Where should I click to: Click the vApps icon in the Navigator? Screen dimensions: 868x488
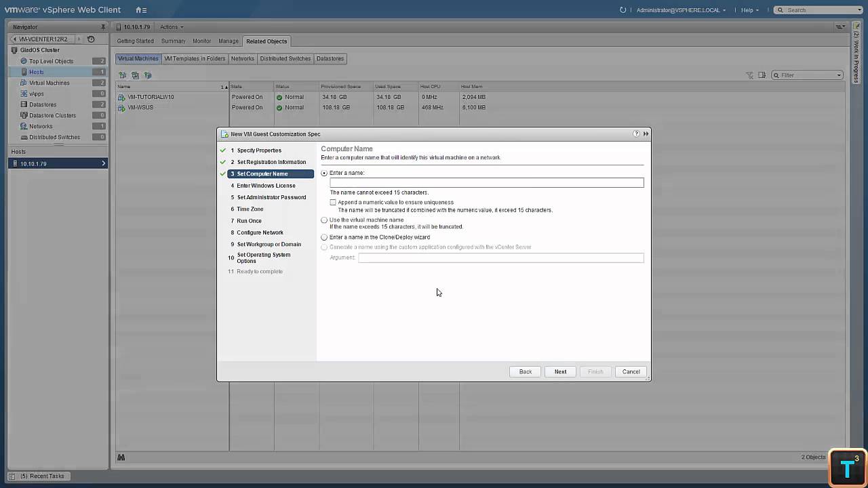coord(24,94)
